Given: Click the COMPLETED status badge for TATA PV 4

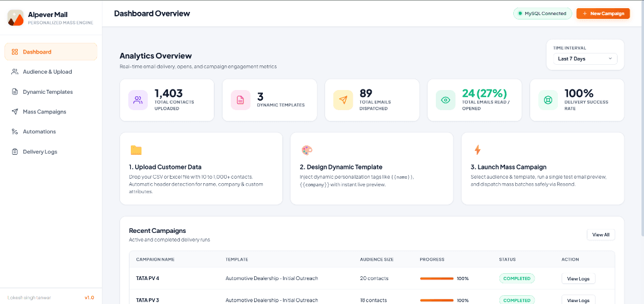Looking at the screenshot, I should (x=517, y=279).
